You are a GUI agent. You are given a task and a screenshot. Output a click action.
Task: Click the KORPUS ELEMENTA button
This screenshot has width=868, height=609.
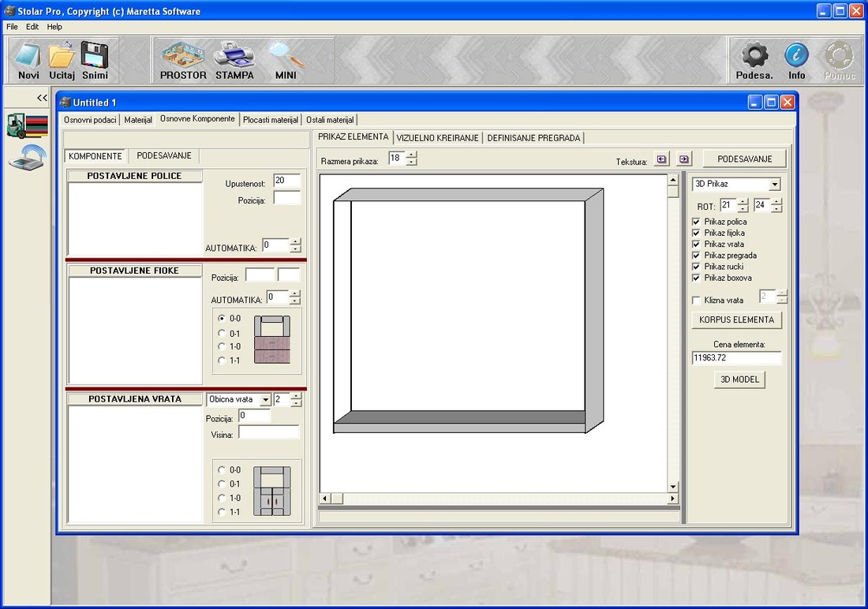click(x=737, y=320)
